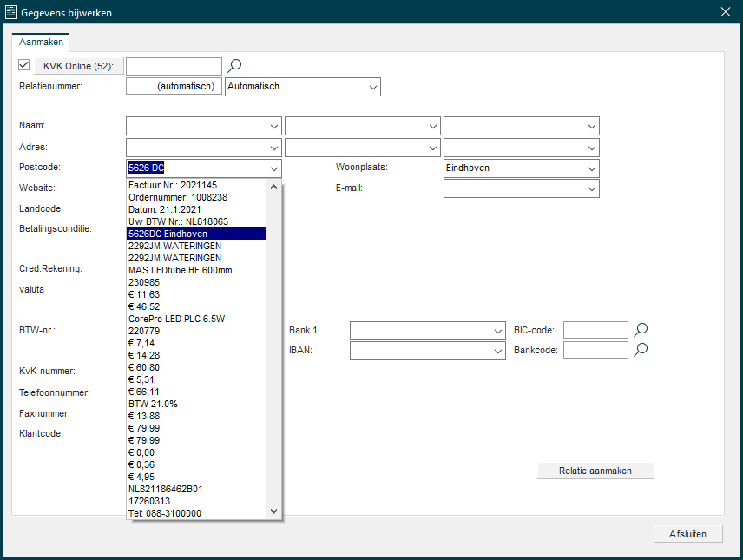Screen dimensions: 743x560
Task: Expand the first Adres combo box
Action: pos(274,148)
